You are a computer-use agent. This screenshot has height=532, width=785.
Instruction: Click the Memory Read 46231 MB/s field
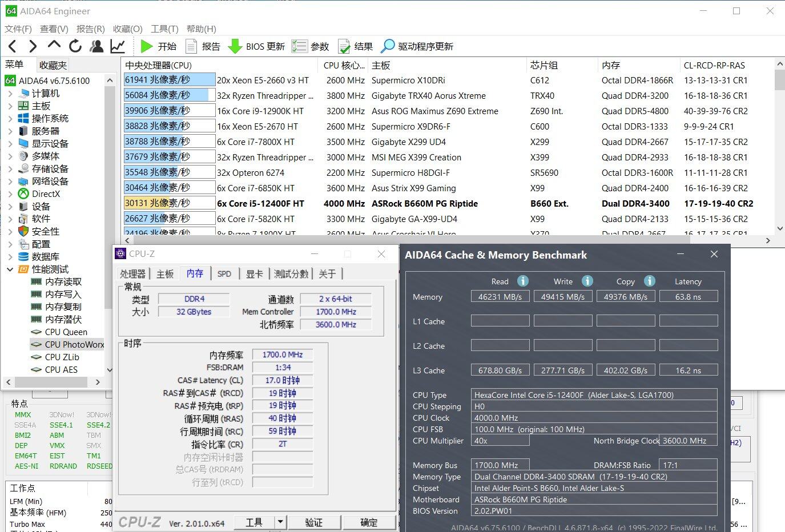(500, 297)
